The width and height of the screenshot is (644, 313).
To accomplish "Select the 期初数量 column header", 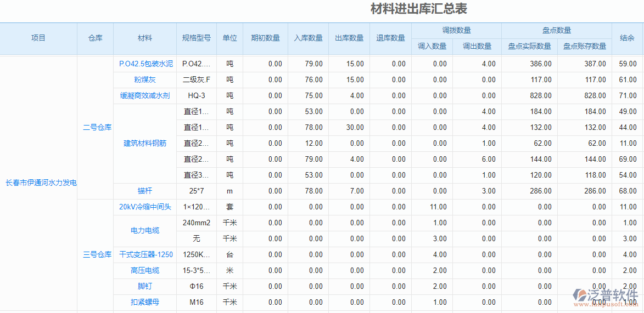I will 266,38.
